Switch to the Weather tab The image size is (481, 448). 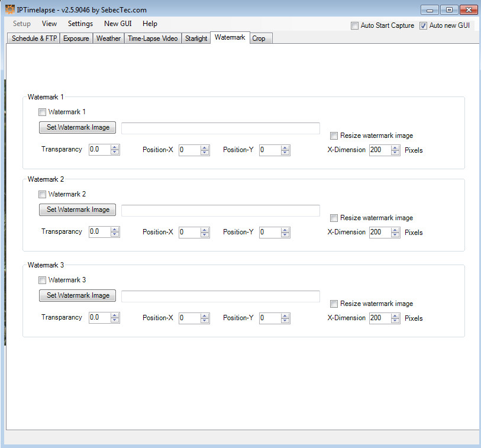point(108,38)
